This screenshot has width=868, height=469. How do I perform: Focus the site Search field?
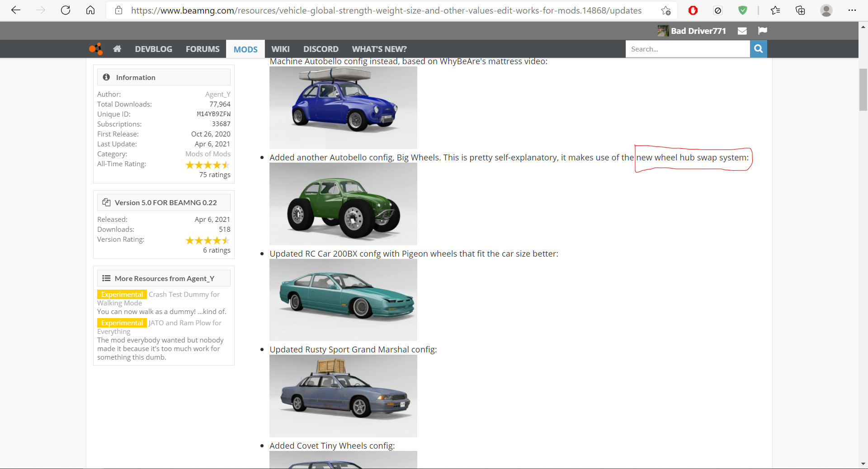click(688, 49)
